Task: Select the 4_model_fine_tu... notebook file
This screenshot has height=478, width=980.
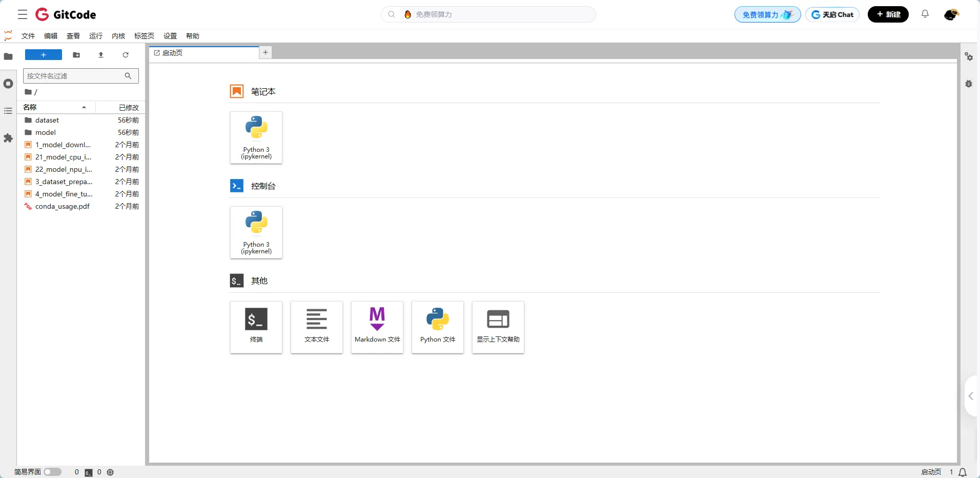Action: pyautogui.click(x=81, y=194)
